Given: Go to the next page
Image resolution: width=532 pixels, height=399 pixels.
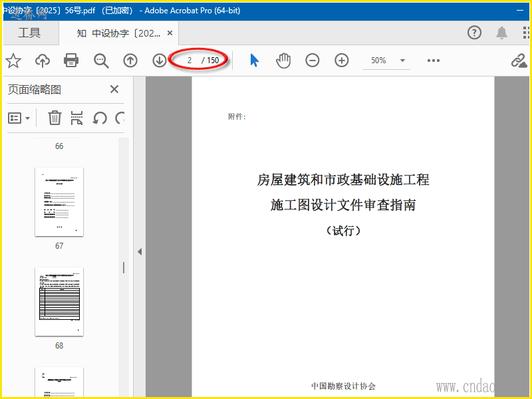Looking at the screenshot, I should coord(159,61).
